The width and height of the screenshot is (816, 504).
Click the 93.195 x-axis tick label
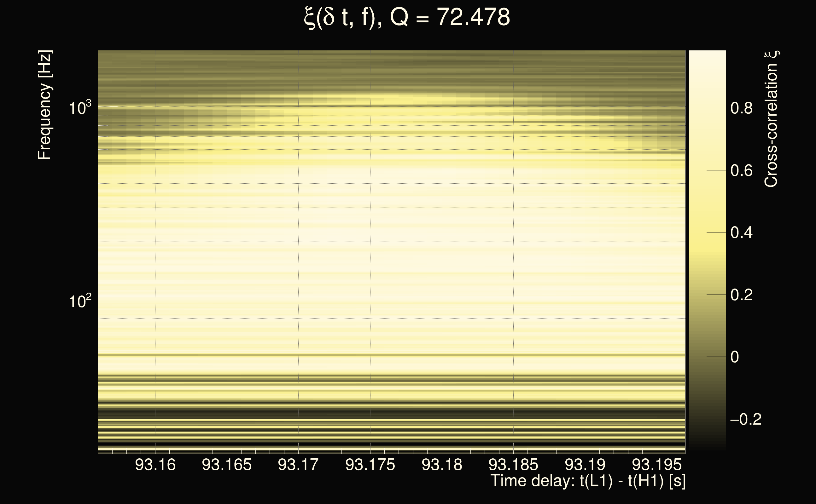[656, 465]
